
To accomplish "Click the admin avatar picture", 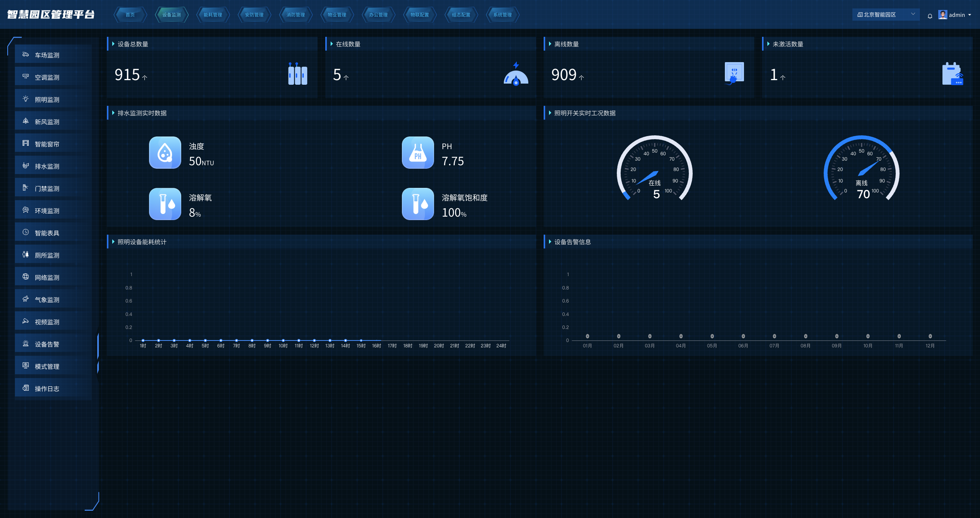I will (942, 15).
